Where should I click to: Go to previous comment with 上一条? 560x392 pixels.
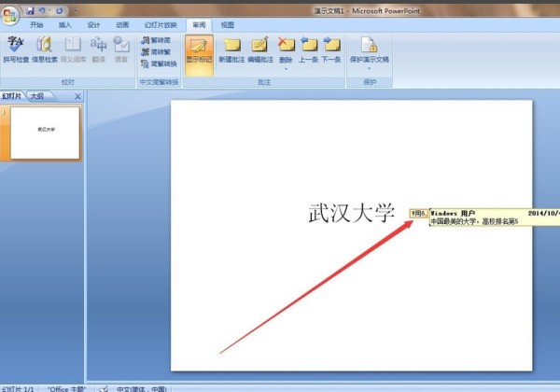(x=309, y=48)
